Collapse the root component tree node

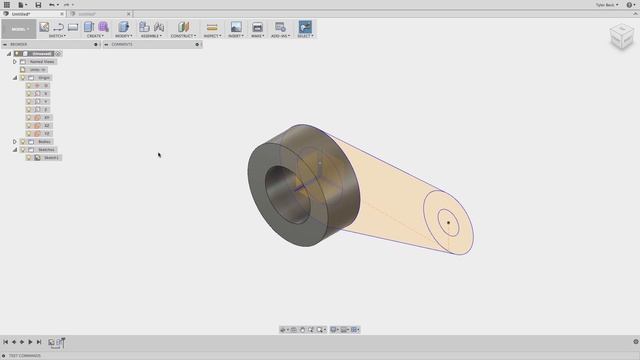9,53
